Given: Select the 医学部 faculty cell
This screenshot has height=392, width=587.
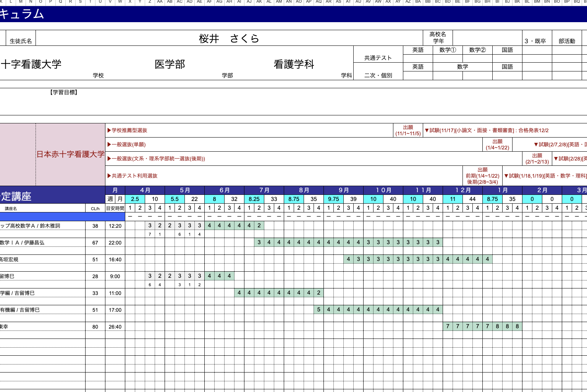Looking at the screenshot, I should pos(170,64).
